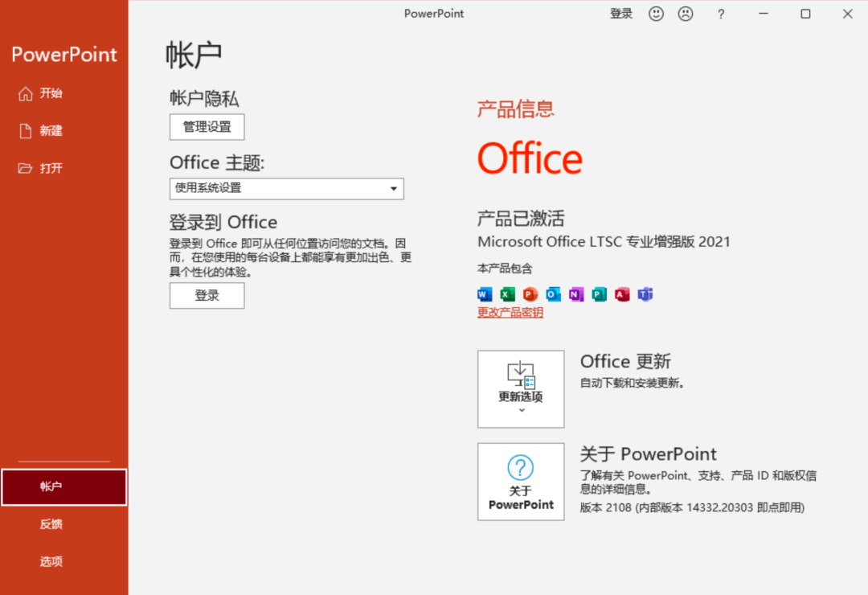The image size is (868, 595).
Task: Maximize the PowerPoint window
Action: tap(805, 14)
